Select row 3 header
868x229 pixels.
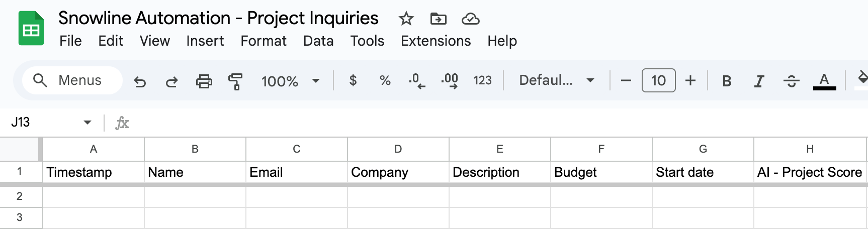20,218
